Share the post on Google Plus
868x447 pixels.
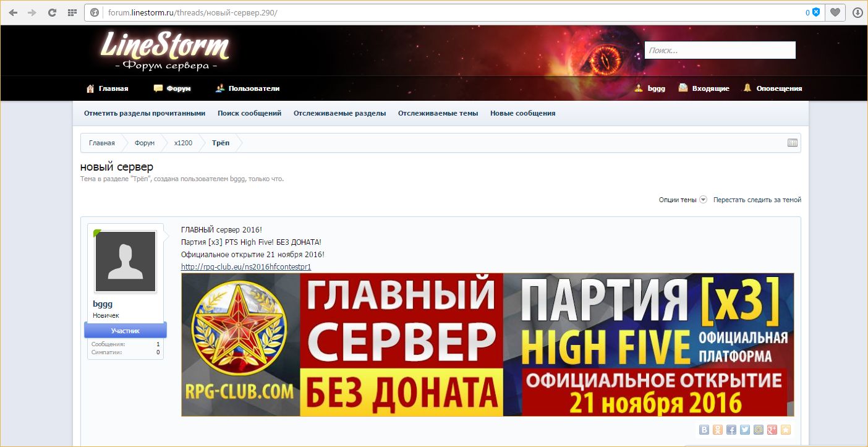772,430
